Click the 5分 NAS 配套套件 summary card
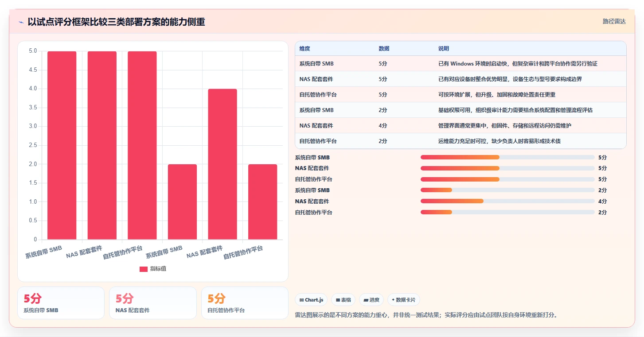 153,303
